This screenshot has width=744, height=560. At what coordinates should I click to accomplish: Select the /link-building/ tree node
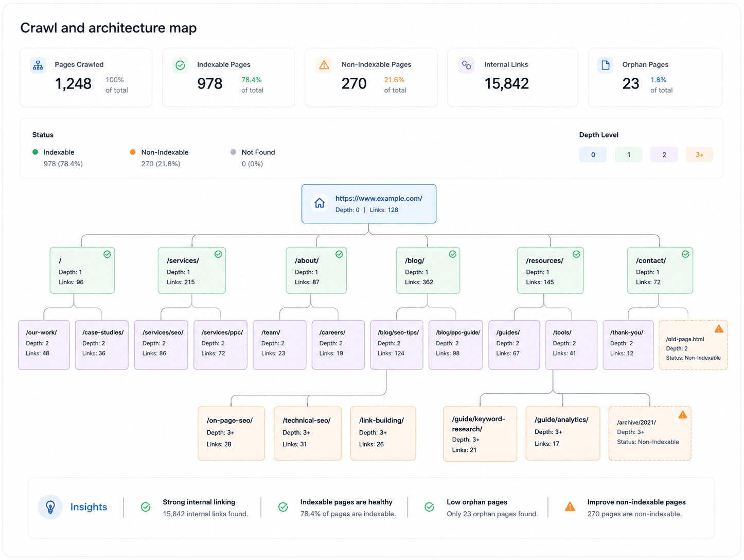click(x=383, y=433)
